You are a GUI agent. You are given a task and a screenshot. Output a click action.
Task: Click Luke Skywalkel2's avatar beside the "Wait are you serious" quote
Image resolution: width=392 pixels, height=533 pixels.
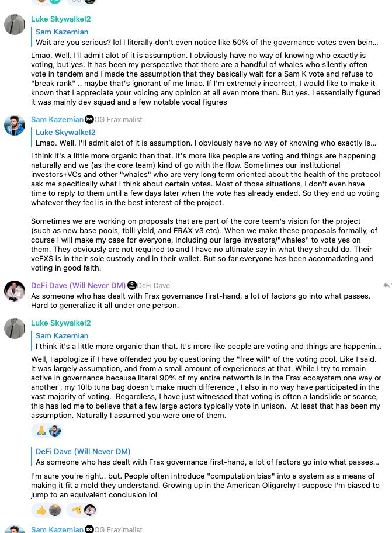[15, 25]
